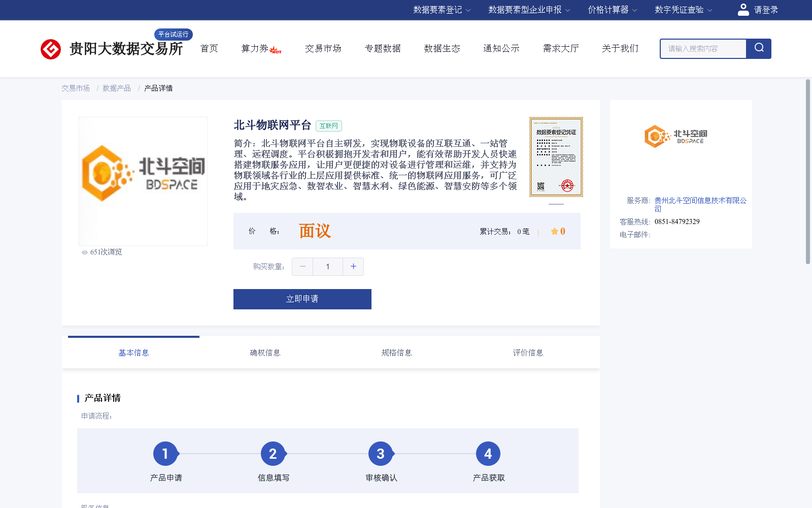Switch to 规格信息 tab
This screenshot has width=812, height=508.
tap(396, 353)
